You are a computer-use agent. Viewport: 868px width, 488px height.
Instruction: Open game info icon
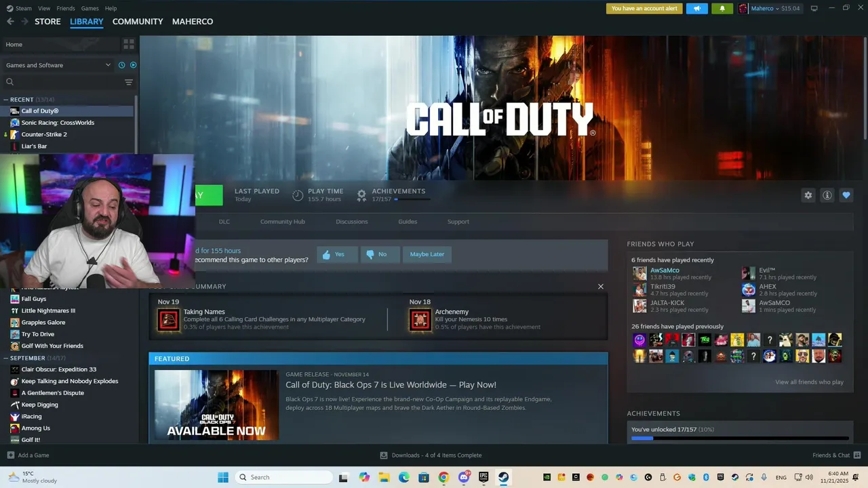coord(827,195)
